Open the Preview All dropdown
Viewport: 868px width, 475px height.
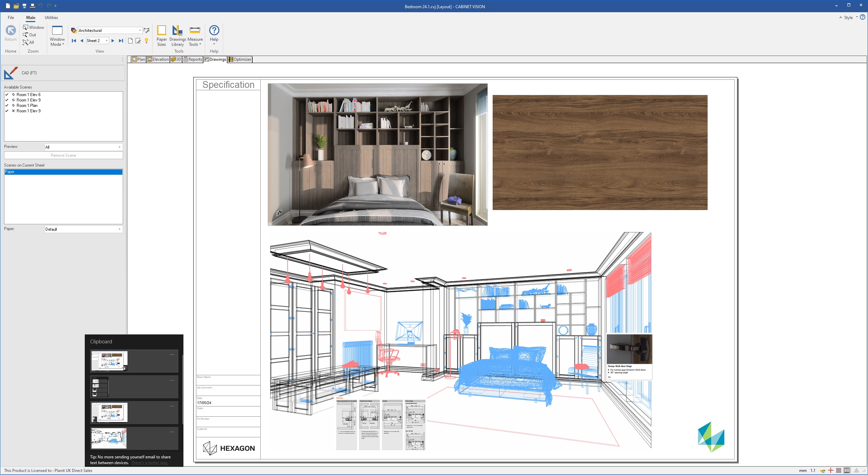tap(119, 147)
